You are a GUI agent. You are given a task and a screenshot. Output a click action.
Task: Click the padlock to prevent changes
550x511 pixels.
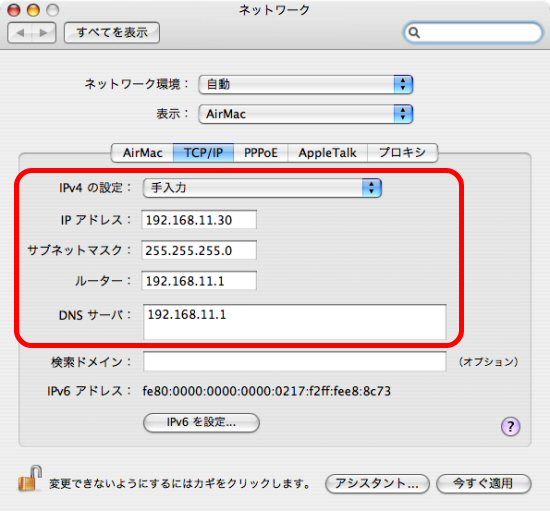tap(30, 478)
